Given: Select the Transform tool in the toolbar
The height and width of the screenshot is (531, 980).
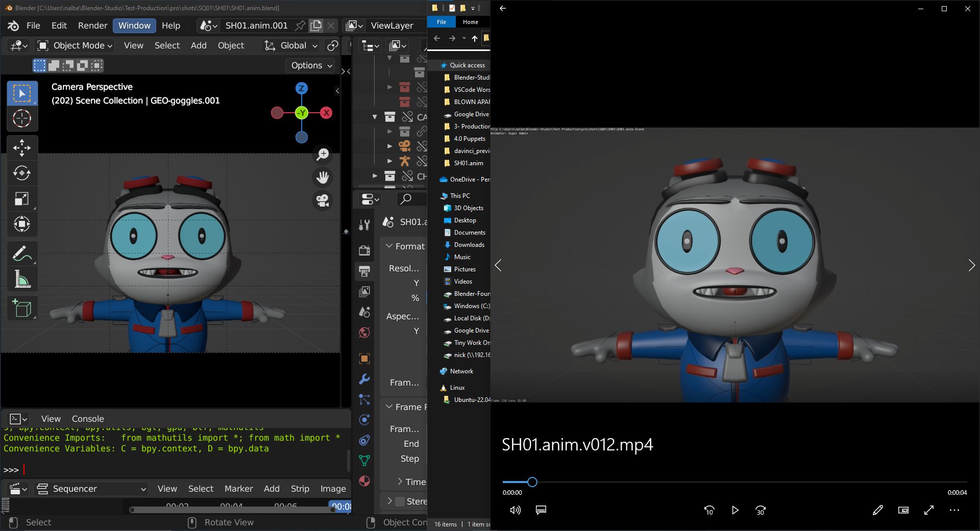Looking at the screenshot, I should point(22,224).
